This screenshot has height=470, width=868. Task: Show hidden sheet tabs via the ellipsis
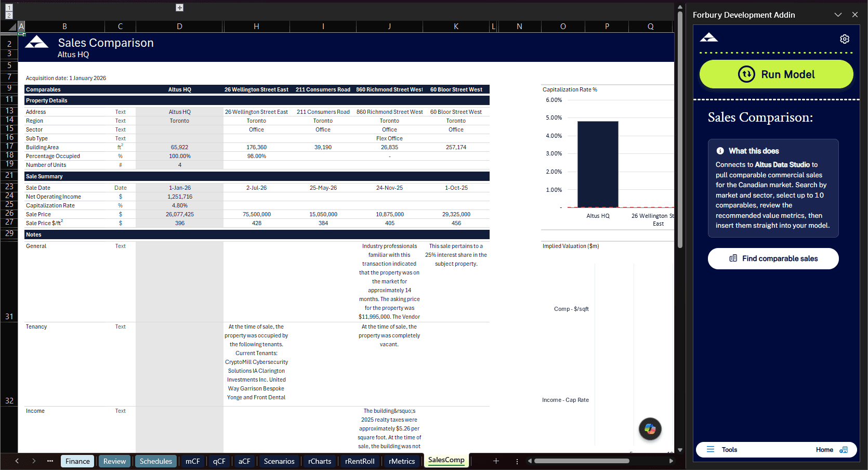coord(50,461)
